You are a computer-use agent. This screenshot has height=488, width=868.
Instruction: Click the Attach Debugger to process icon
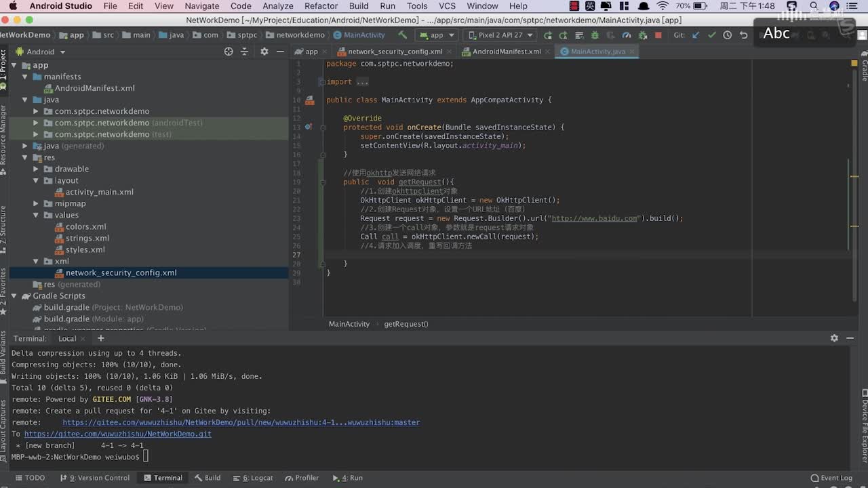click(642, 35)
